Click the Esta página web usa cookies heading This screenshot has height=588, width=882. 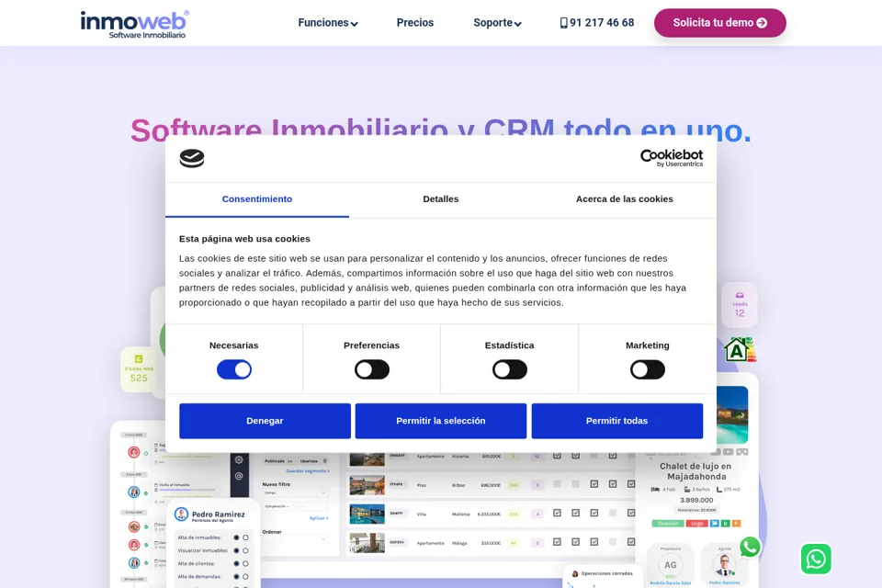[x=244, y=239]
